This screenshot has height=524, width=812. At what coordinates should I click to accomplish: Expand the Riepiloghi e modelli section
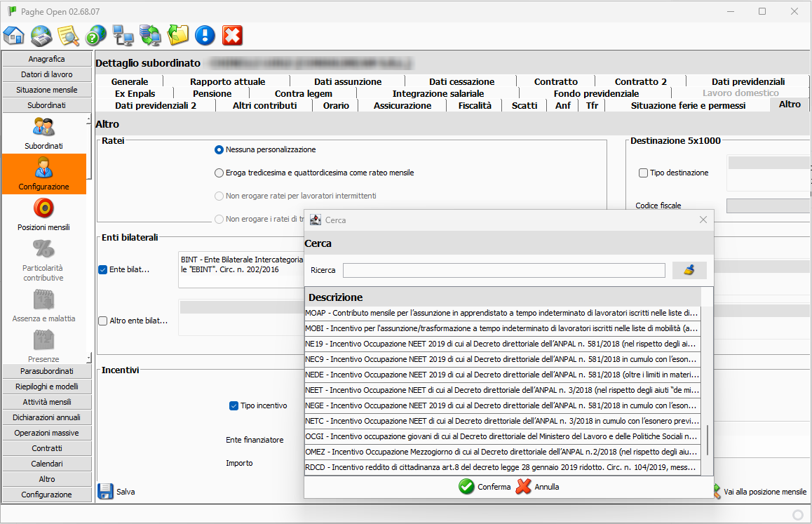tap(46, 387)
